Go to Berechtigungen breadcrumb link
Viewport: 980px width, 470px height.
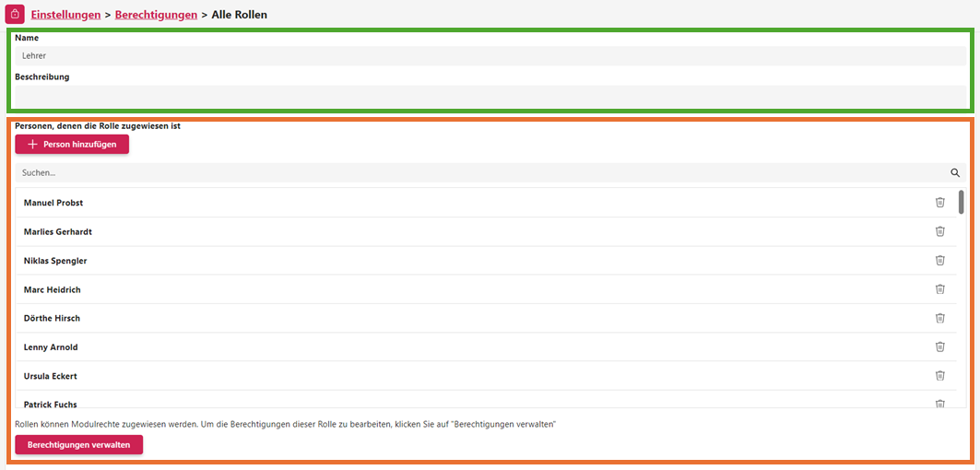[156, 15]
